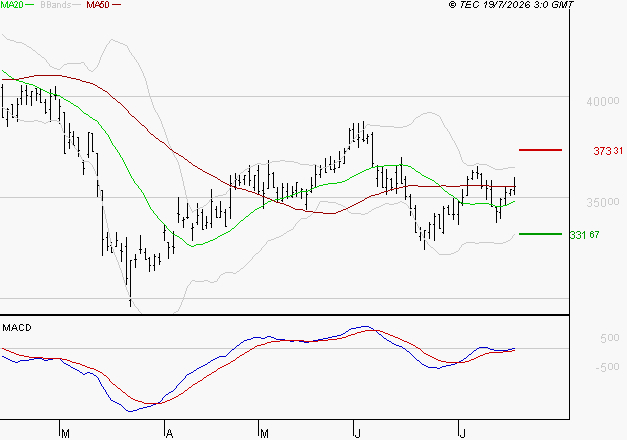Click the MACD -500 axis label
The width and height of the screenshot is (627, 440).
pyautogui.click(x=607, y=367)
